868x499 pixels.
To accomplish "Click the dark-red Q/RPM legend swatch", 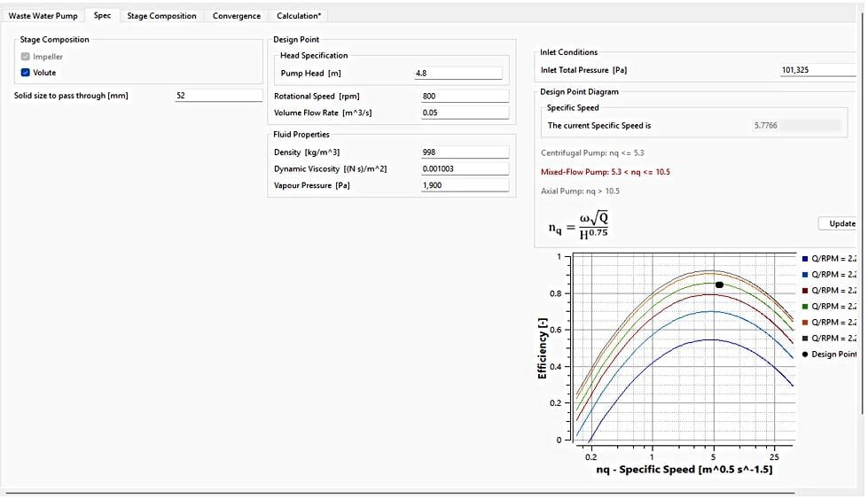I will click(x=805, y=291).
